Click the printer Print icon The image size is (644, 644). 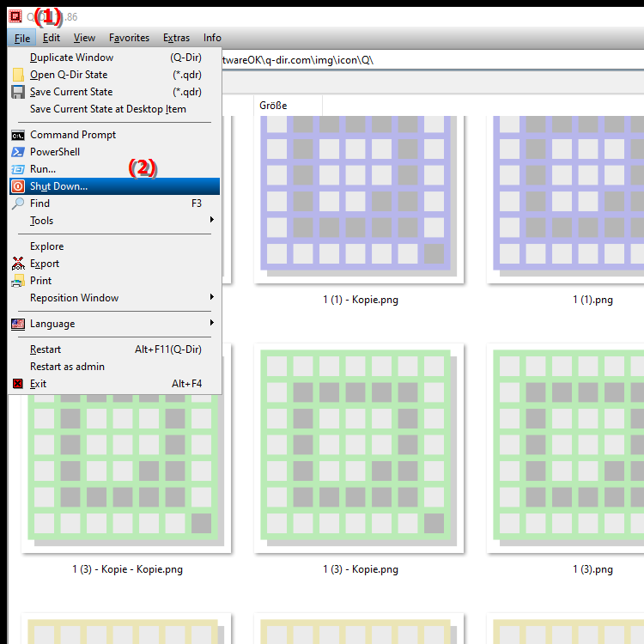pos(18,281)
